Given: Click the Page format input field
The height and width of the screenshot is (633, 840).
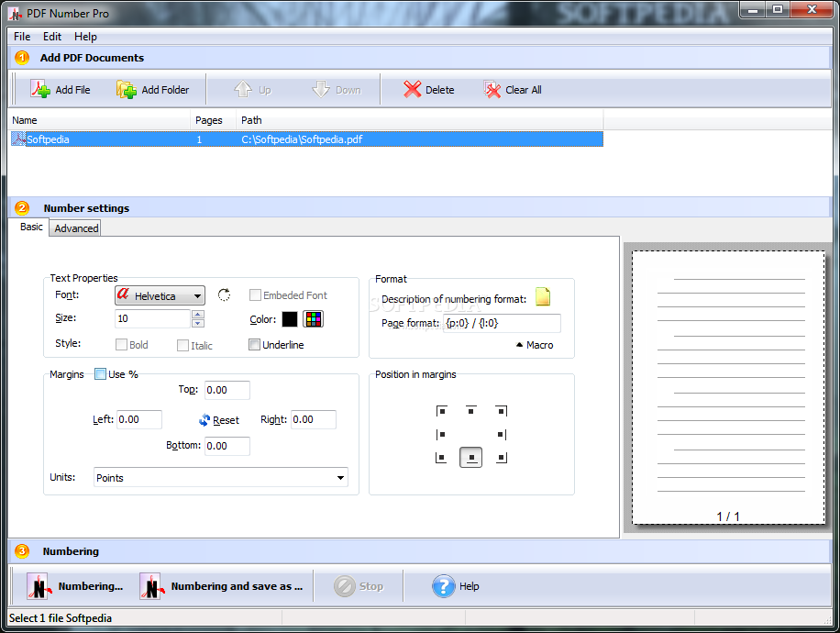Looking at the screenshot, I should click(502, 323).
